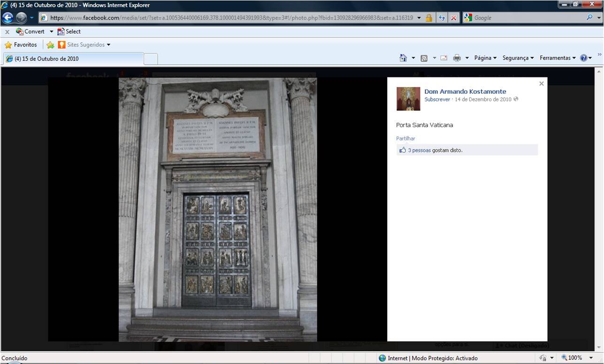The image size is (604, 364).
Task: Click the Stop loading red X icon
Action: coord(454,18)
